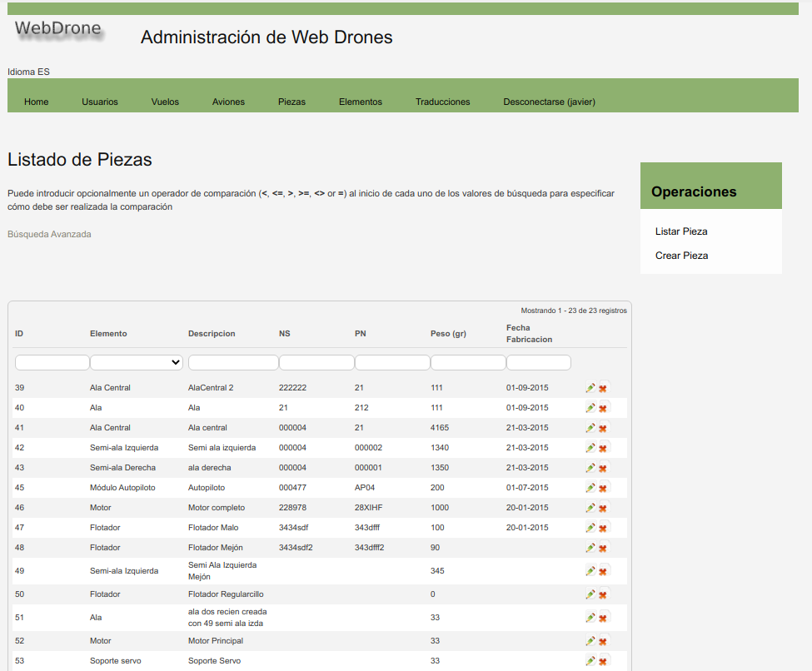The image size is (812, 671).
Task: Edit the Autopiloto piece with ID 45
Action: 590,488
